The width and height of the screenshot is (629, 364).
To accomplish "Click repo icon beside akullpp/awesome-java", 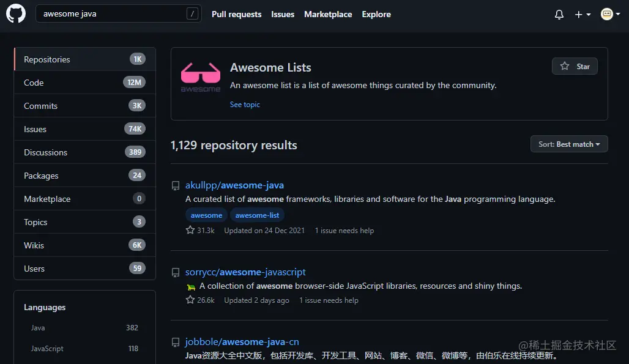I will pyautogui.click(x=176, y=185).
